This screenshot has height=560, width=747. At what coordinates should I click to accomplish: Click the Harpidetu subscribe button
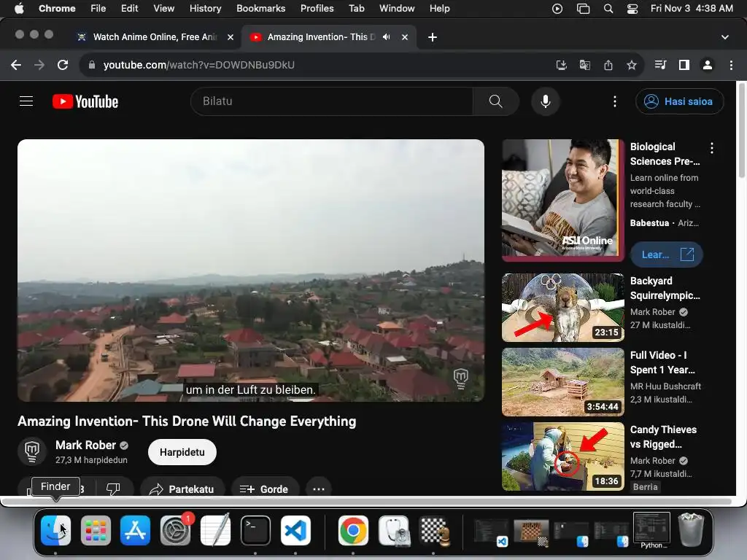click(x=182, y=452)
